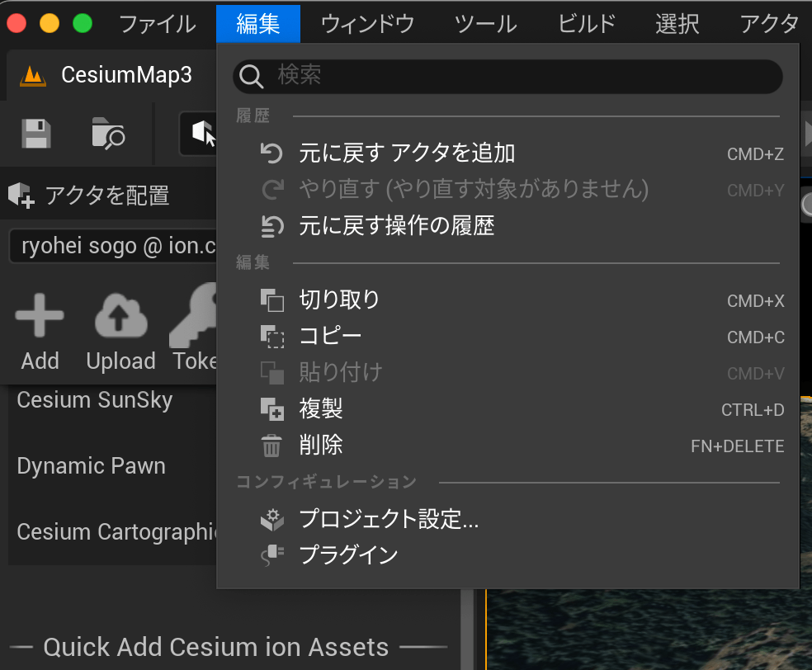Screen dimensions: 812x670
Task: Click the undo arrow icon
Action: (x=271, y=153)
